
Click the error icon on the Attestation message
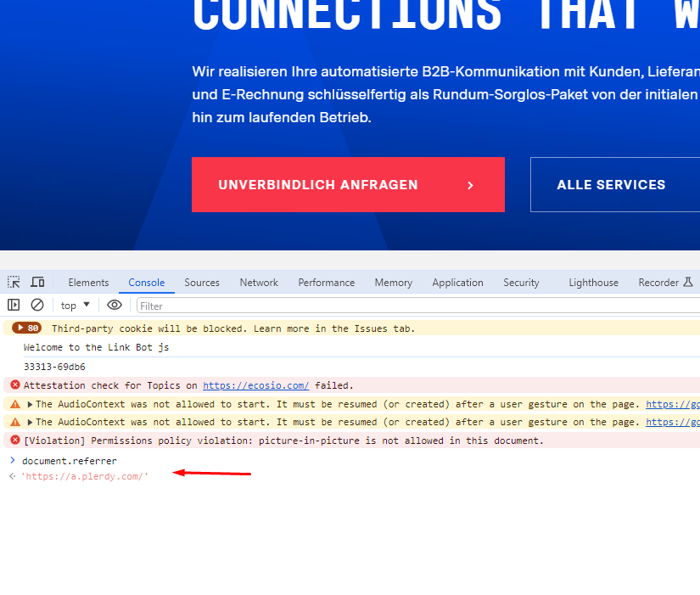click(13, 385)
